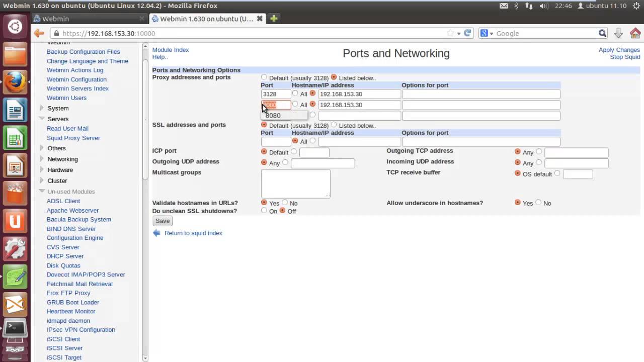
Task: Collapse the Servers category in the sidebar
Action: [x=42, y=119]
